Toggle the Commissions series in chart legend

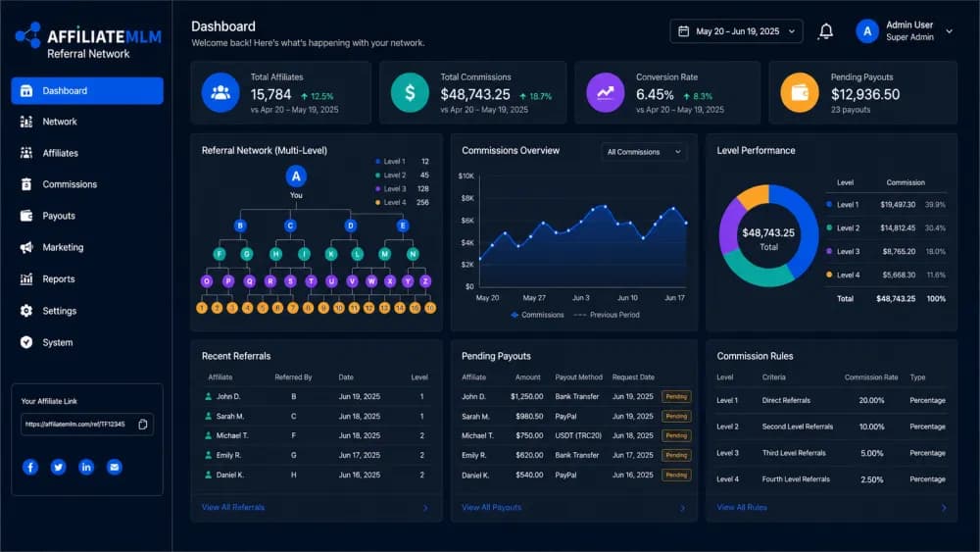point(537,315)
